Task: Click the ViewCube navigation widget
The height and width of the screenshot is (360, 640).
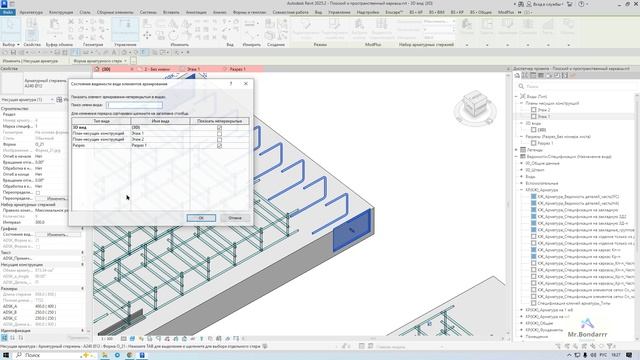Action: (x=475, y=107)
